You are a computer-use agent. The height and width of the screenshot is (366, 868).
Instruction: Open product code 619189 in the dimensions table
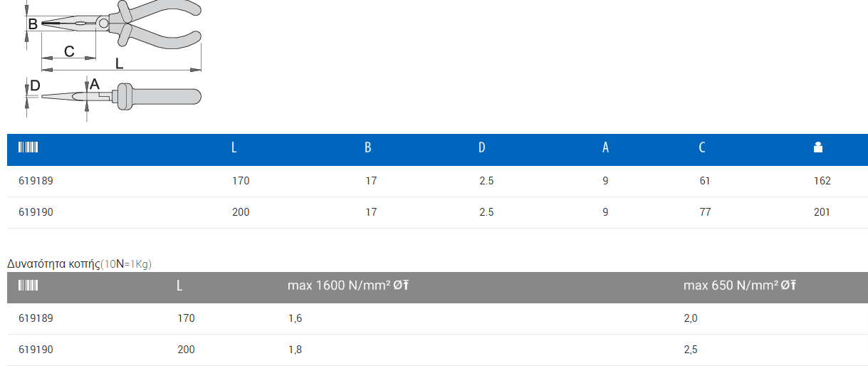pos(36,181)
